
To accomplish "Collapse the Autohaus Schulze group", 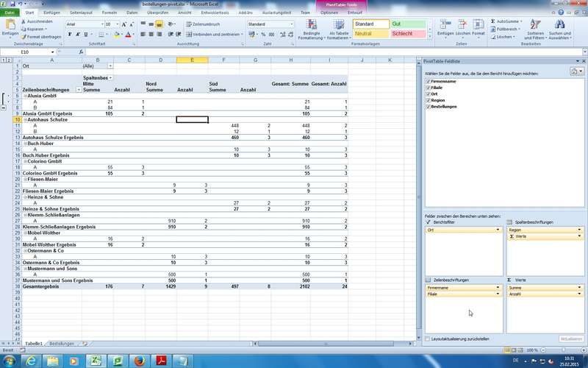I will [26, 120].
